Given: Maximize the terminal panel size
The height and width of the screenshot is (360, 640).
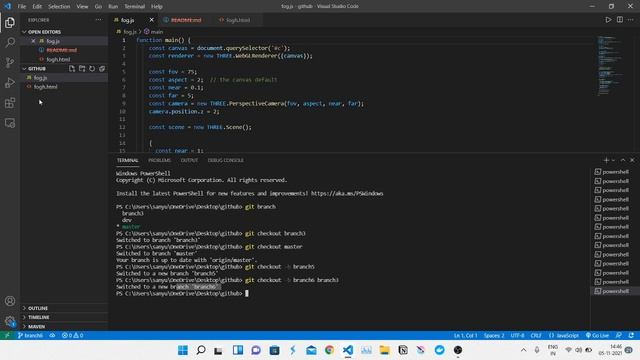Looking at the screenshot, I should coord(623,160).
